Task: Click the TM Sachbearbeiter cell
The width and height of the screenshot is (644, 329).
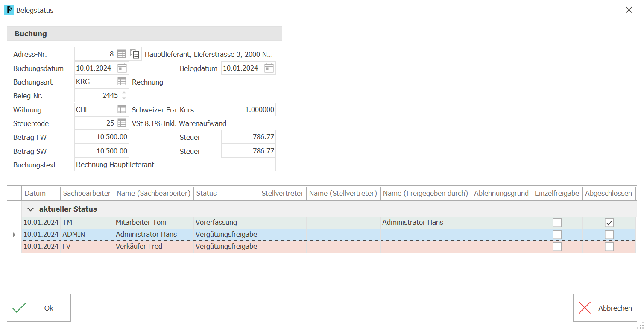Action: click(x=87, y=223)
